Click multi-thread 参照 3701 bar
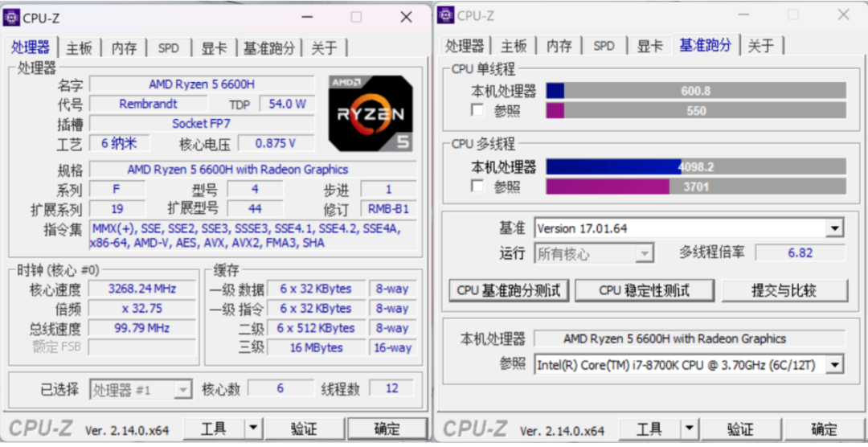This screenshot has height=447, width=868. click(x=696, y=186)
